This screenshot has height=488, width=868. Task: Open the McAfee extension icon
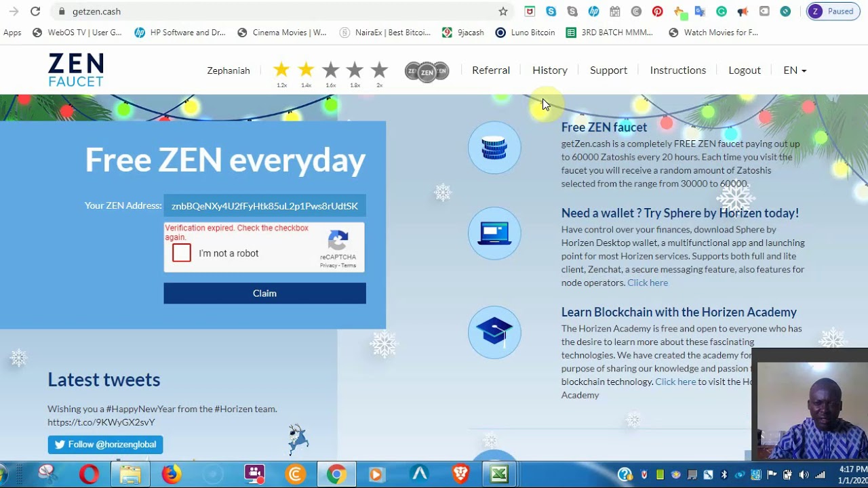pos(530,12)
